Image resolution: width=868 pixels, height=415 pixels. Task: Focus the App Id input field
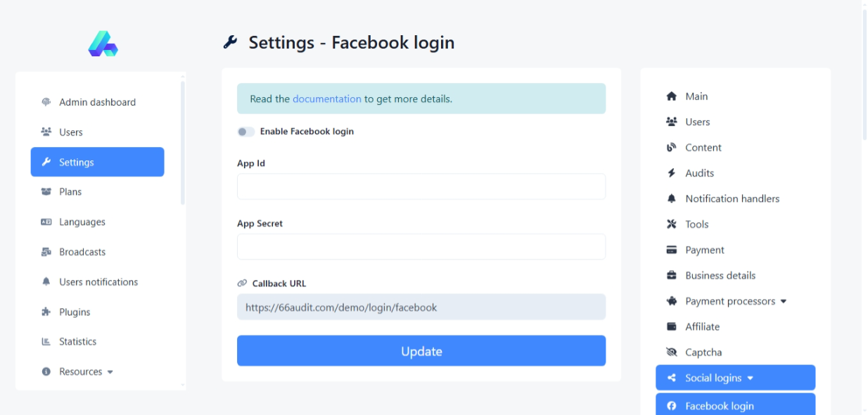421,187
